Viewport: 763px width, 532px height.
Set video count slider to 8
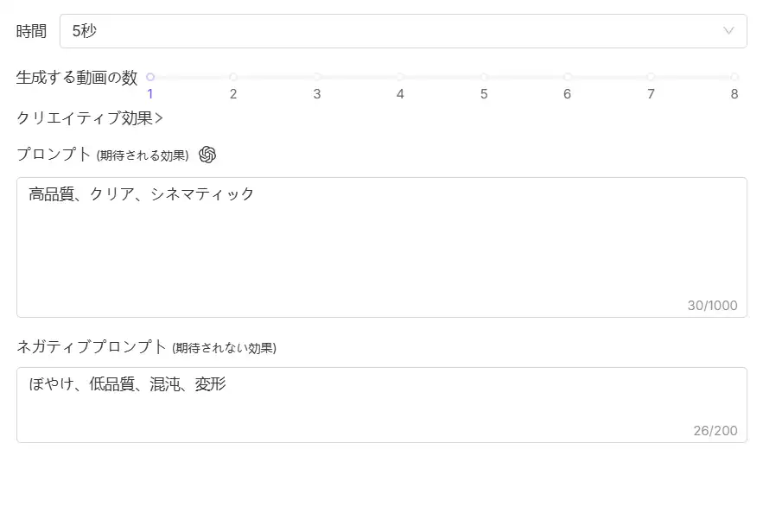[734, 77]
